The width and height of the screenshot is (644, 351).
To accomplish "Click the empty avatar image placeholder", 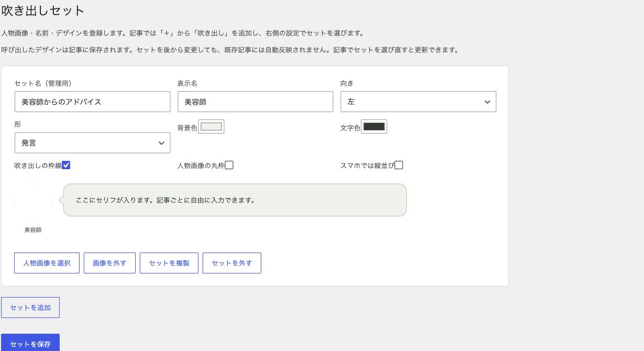I will click(33, 202).
